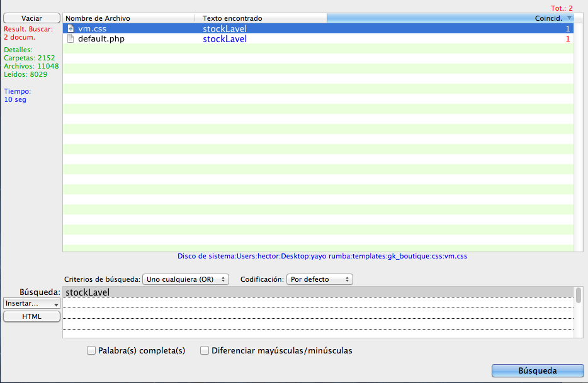Click the 10 seg time value
This screenshot has height=383, width=588.
[x=15, y=100]
